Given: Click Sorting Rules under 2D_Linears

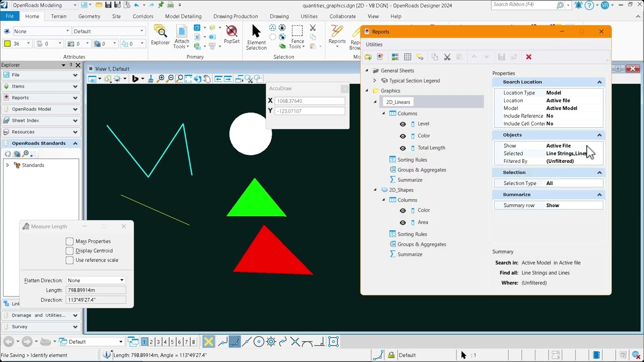Looking at the screenshot, I should click(x=412, y=160).
